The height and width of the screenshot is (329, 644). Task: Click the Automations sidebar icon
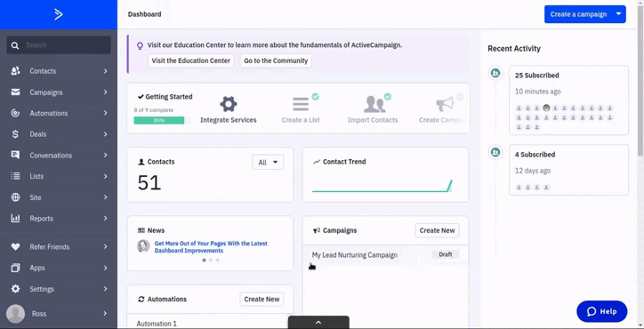click(16, 113)
